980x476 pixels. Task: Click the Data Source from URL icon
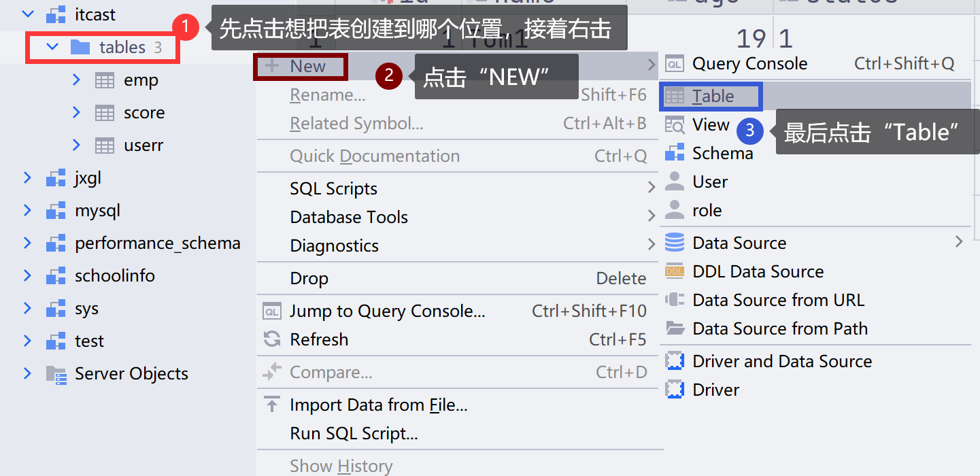tap(675, 300)
